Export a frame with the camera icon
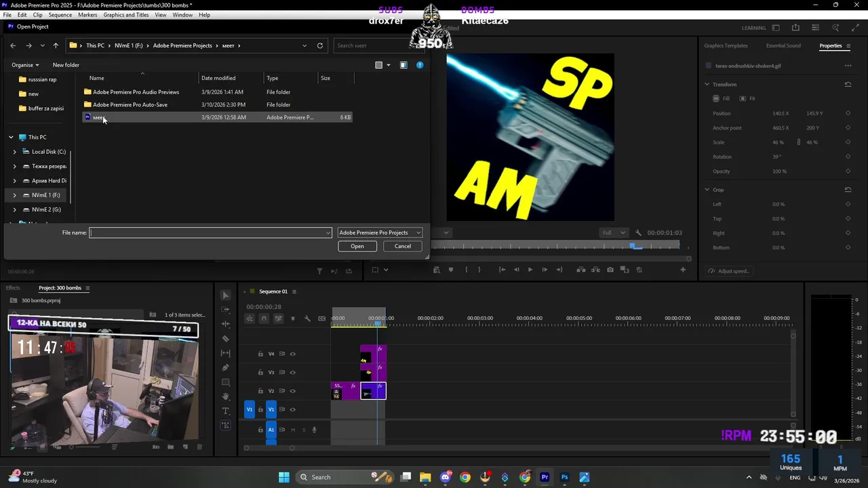 point(610,270)
